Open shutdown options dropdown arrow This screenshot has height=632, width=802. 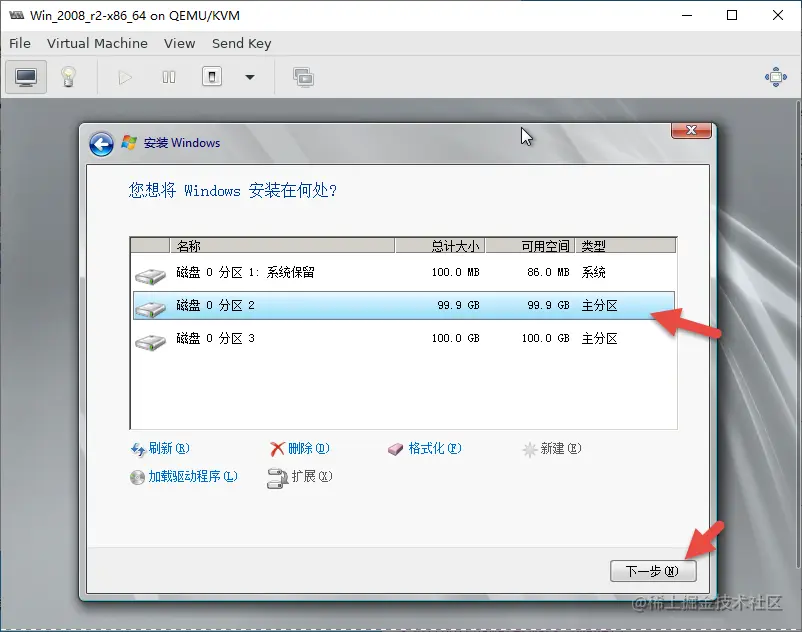(x=250, y=77)
